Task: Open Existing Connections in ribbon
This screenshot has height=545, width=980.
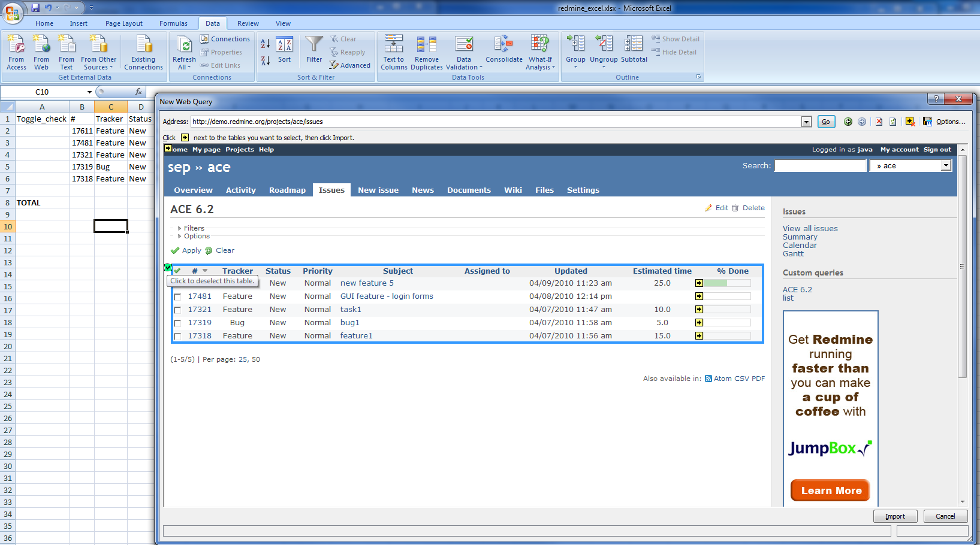Action: 143,52
